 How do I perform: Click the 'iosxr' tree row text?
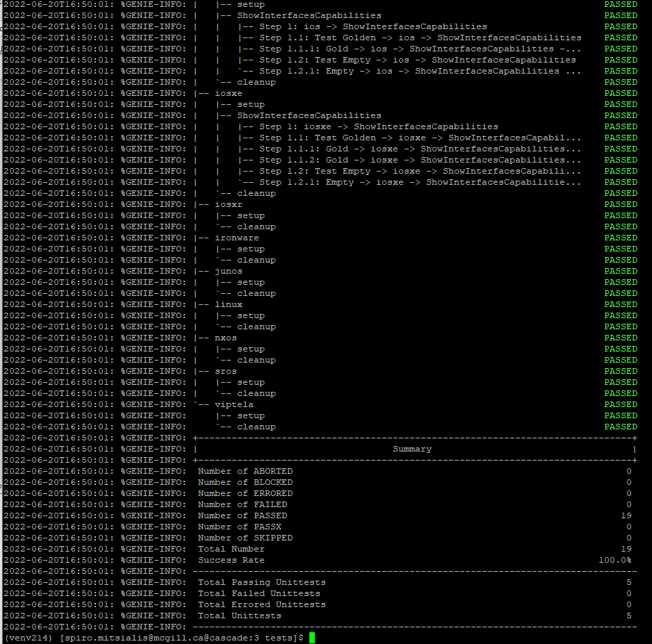[228, 204]
